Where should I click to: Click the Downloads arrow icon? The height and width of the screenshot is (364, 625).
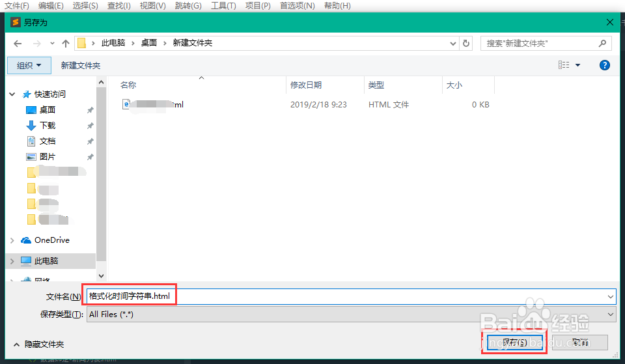31,126
